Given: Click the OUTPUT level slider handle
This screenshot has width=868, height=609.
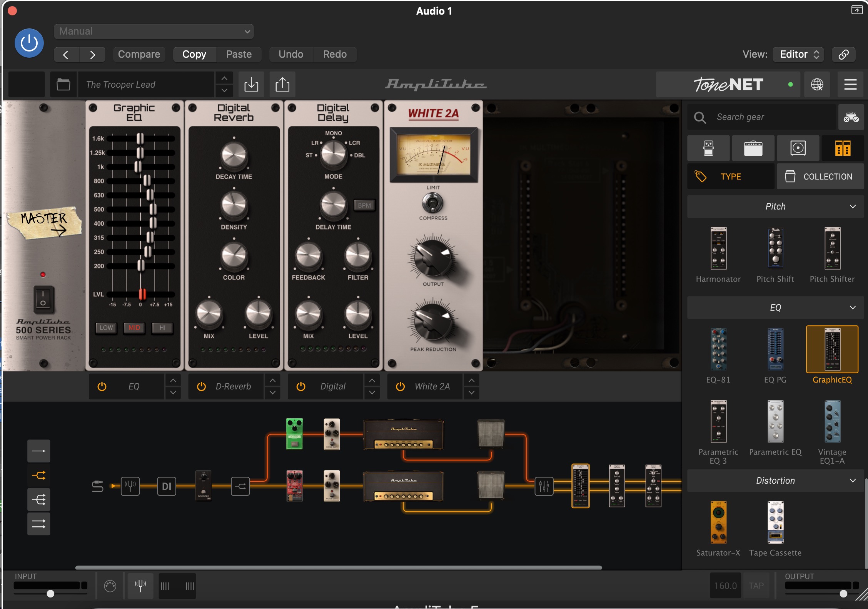Looking at the screenshot, I should pos(843,594).
